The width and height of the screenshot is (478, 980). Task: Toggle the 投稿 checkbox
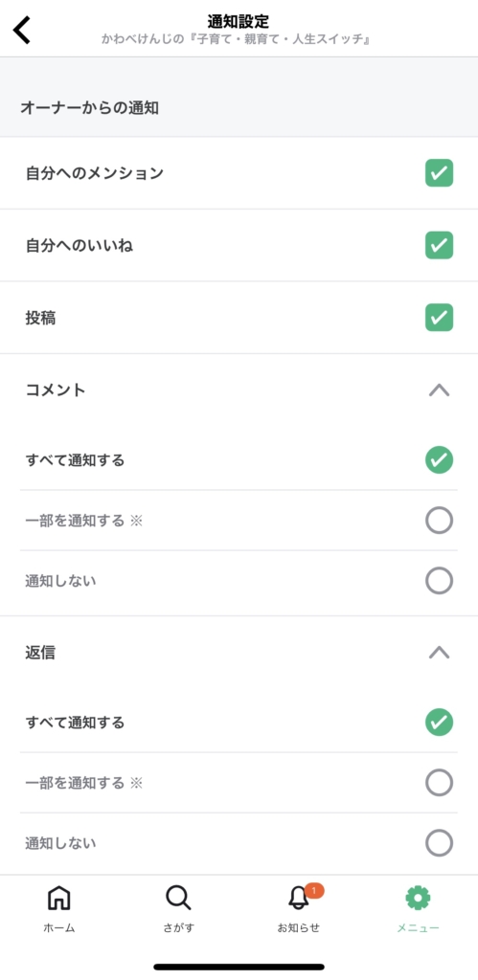(440, 318)
